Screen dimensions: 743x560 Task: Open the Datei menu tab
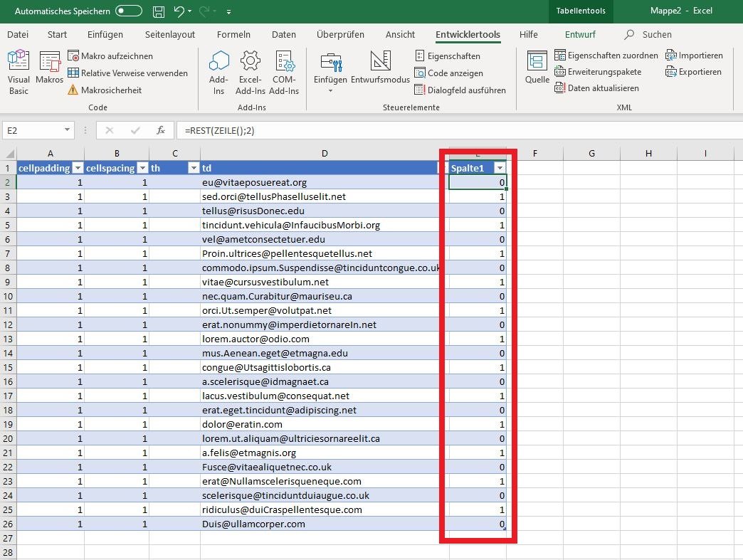pos(18,34)
